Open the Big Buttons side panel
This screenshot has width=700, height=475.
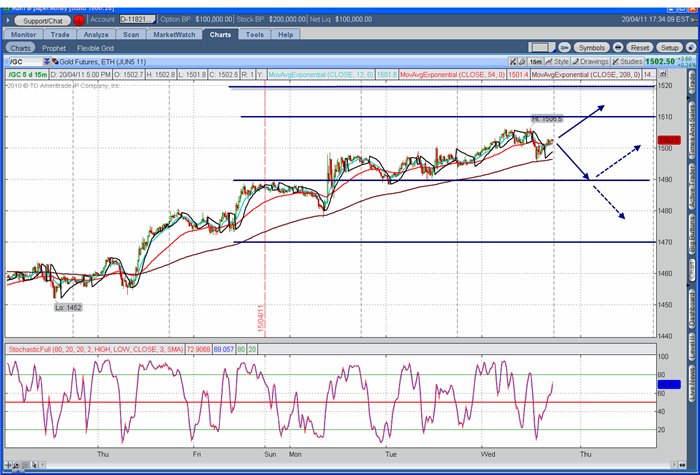692,236
